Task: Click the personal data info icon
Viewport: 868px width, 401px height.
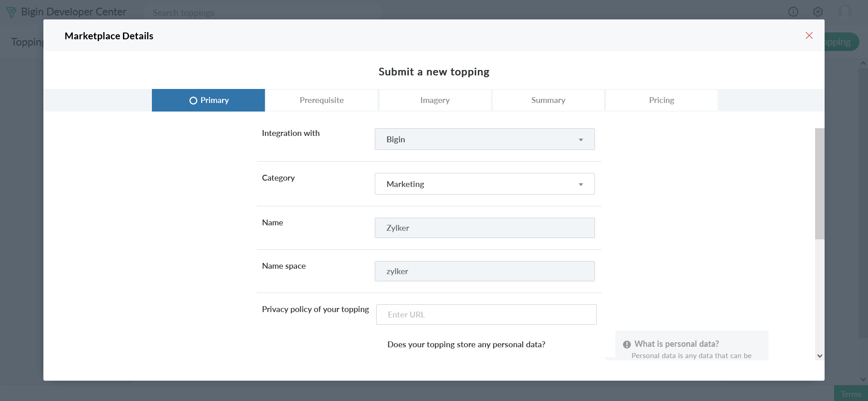Action: (x=627, y=345)
